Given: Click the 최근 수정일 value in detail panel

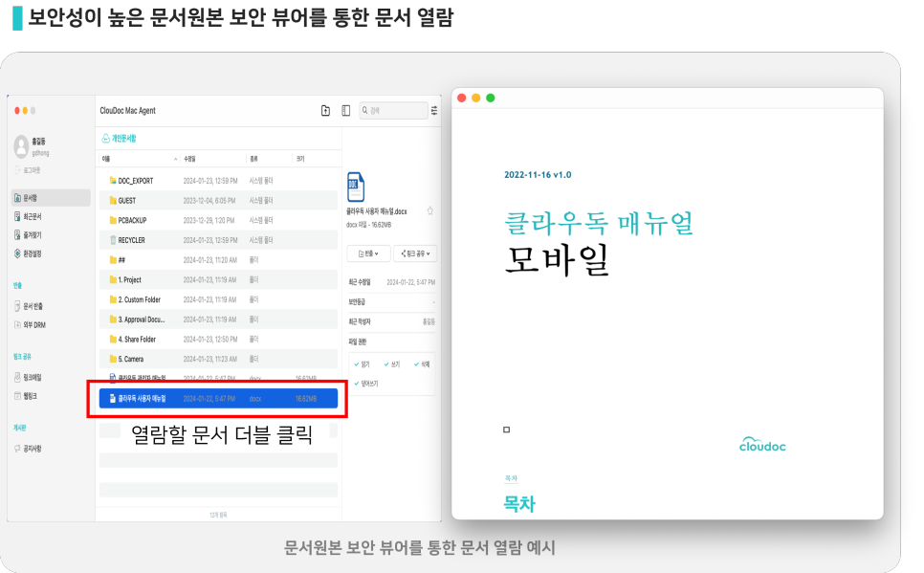Looking at the screenshot, I should (x=410, y=282).
